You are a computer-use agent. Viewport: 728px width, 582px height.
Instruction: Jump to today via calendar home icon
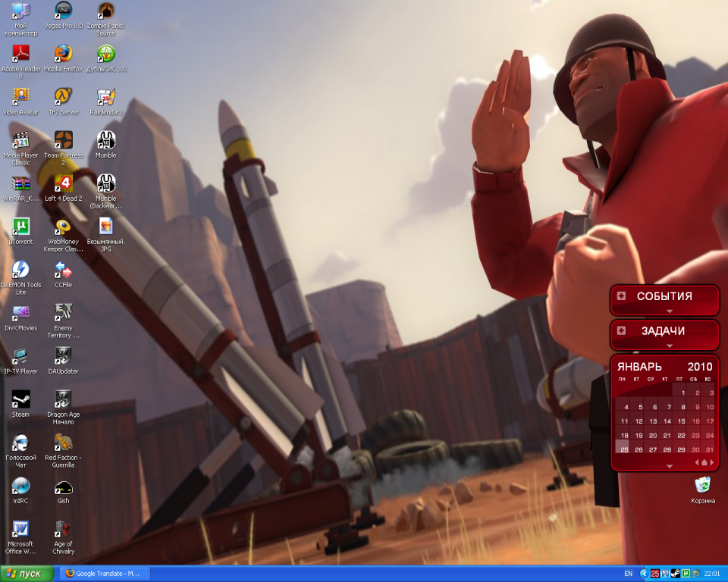(704, 462)
